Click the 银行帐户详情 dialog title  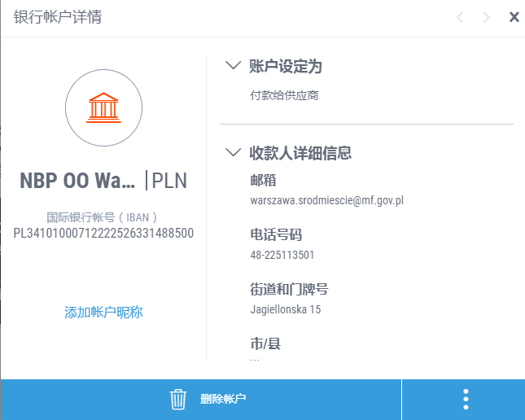(58, 17)
